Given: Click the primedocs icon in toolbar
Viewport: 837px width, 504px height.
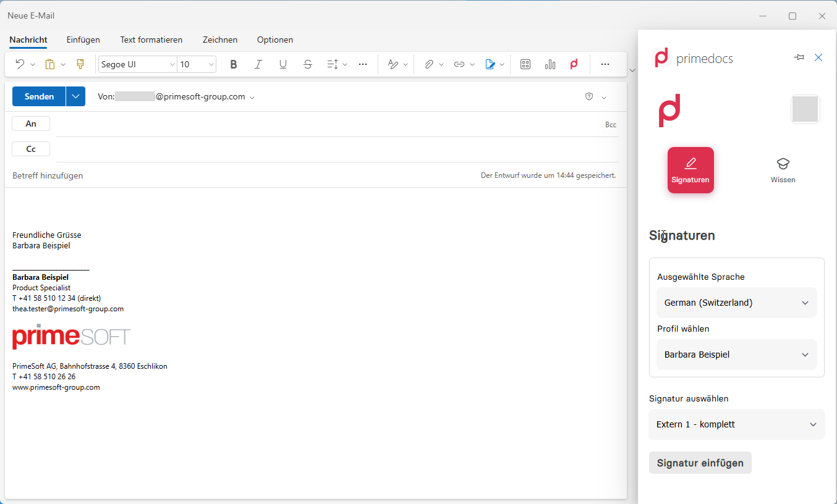Looking at the screenshot, I should pyautogui.click(x=574, y=64).
